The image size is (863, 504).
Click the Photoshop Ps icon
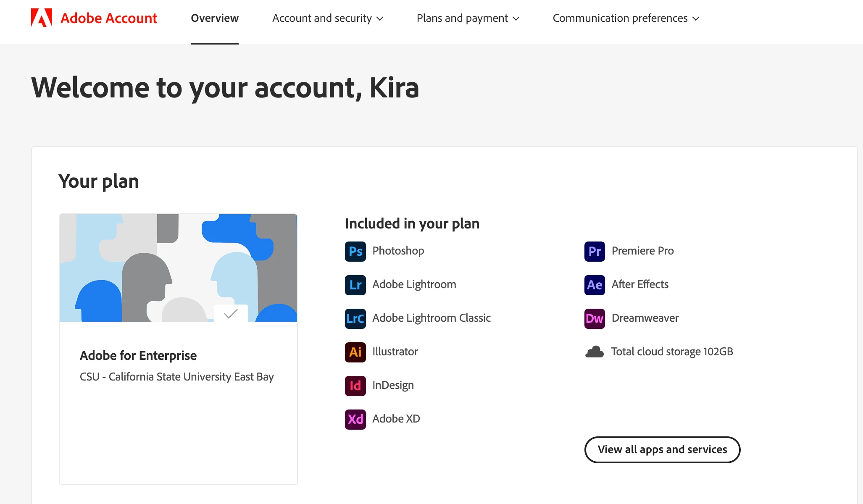355,251
